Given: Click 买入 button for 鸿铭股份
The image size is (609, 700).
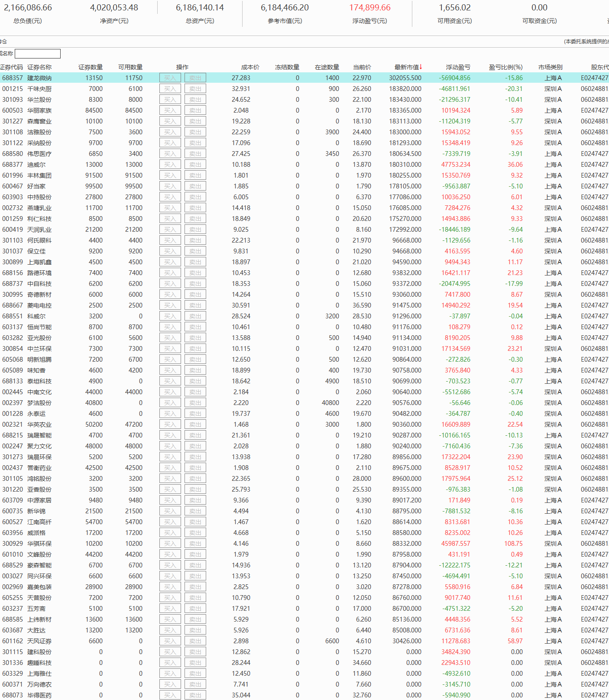Looking at the screenshot, I should (170, 479).
